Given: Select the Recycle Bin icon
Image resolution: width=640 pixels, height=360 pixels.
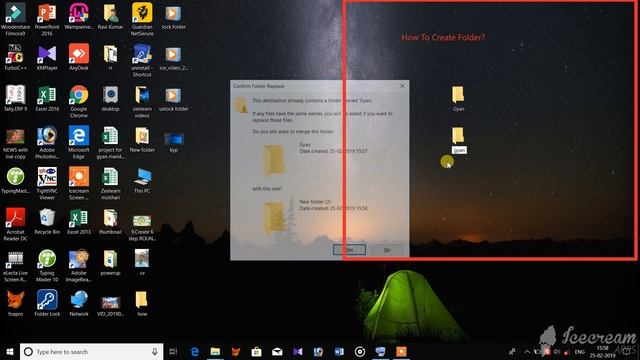Looking at the screenshot, I should click(x=47, y=221).
